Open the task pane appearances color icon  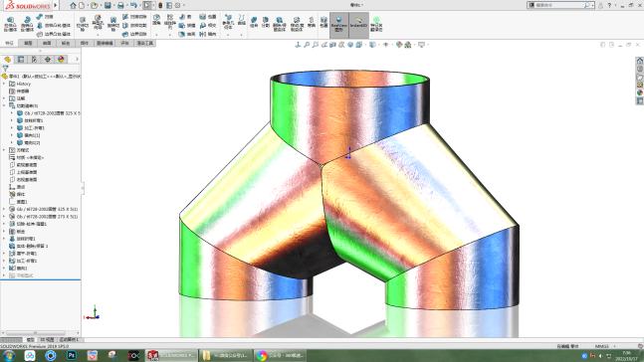639,92
